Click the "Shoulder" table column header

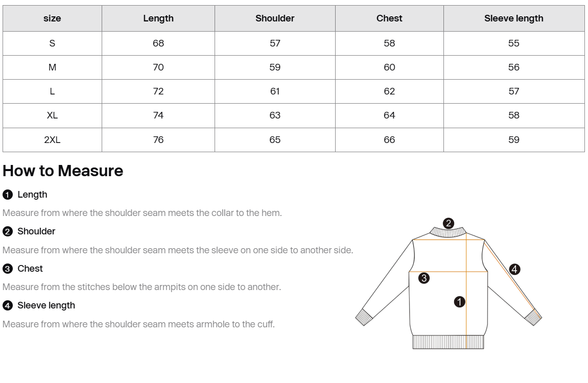pos(275,18)
